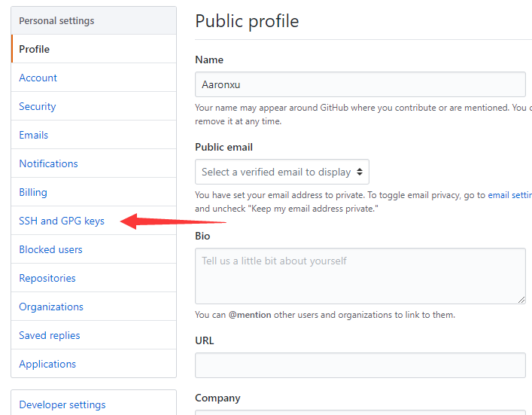Click the Company input field

click(360, 411)
